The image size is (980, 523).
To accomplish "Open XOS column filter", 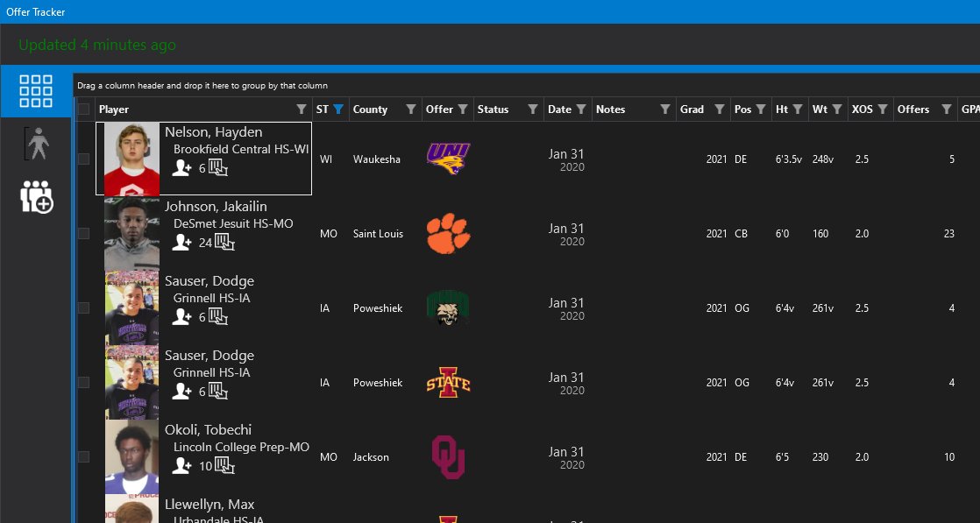I will (883, 110).
